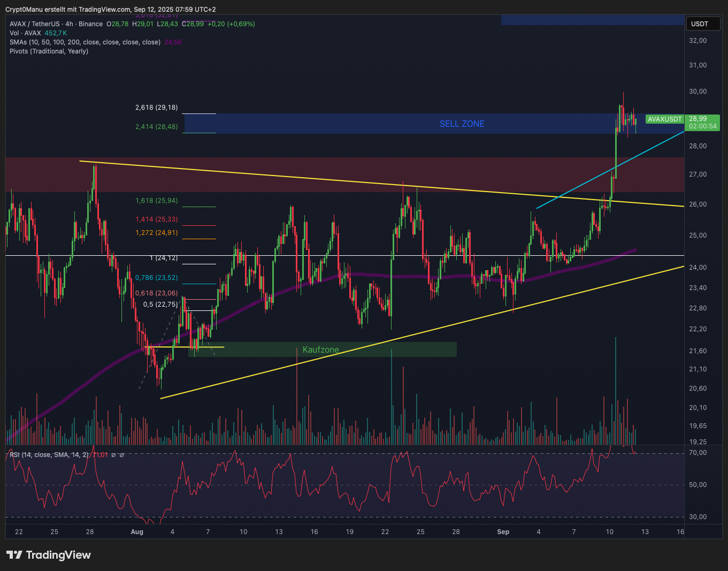The width and height of the screenshot is (728, 571).
Task: Select the RSI indicator legend label
Action: tap(49, 455)
